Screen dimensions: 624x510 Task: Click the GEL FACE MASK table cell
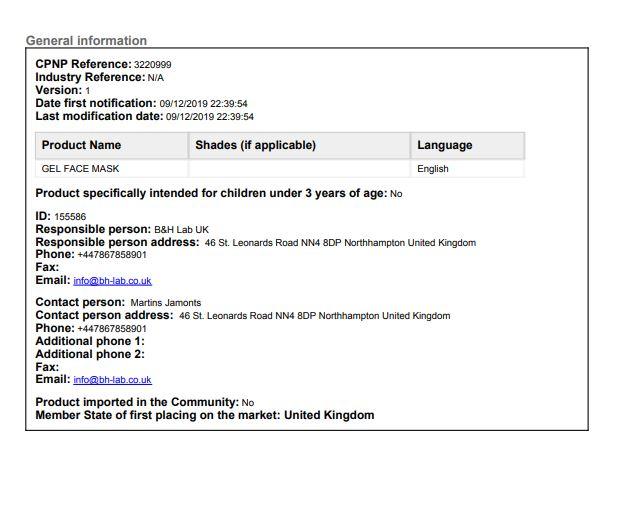pyautogui.click(x=80, y=169)
